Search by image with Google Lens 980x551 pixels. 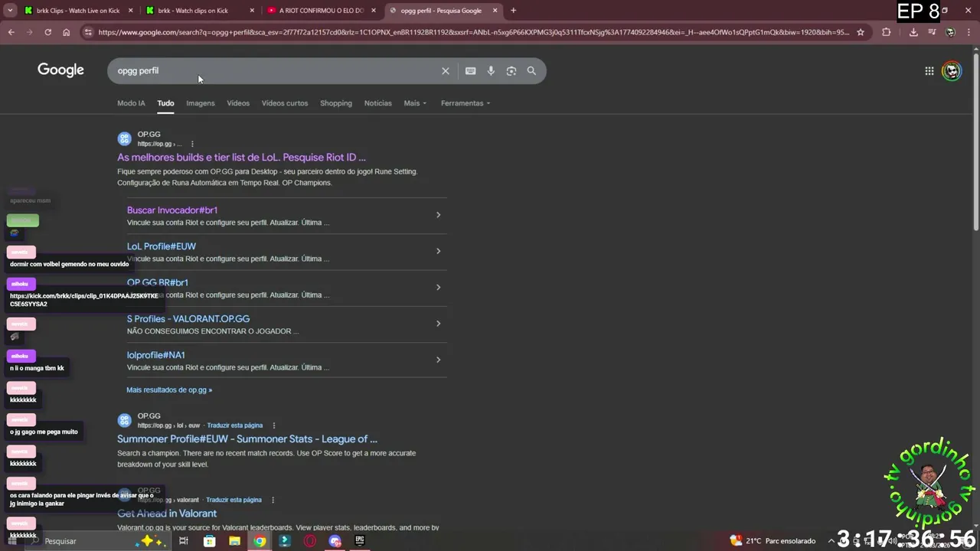[511, 70]
